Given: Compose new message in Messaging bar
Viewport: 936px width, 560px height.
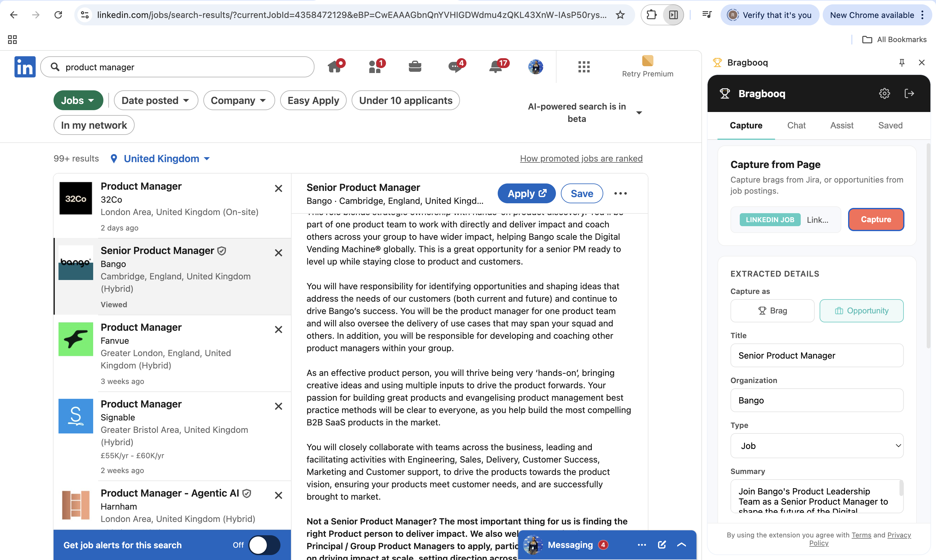Looking at the screenshot, I should [662, 545].
